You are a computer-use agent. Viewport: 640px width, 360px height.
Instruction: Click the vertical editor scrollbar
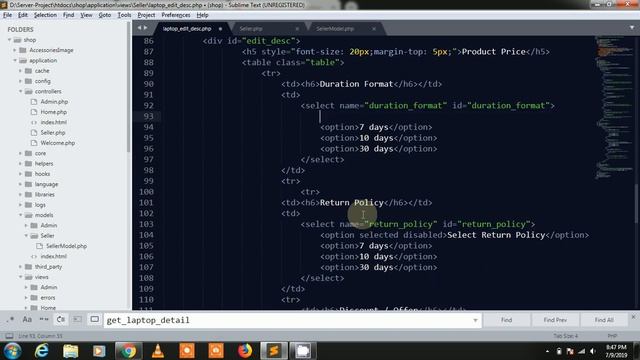coord(636,203)
